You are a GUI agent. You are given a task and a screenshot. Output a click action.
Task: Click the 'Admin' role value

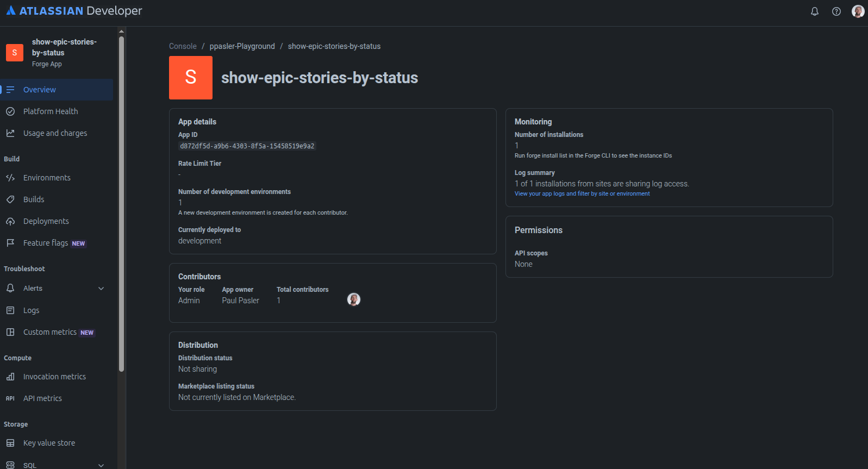[189, 301]
